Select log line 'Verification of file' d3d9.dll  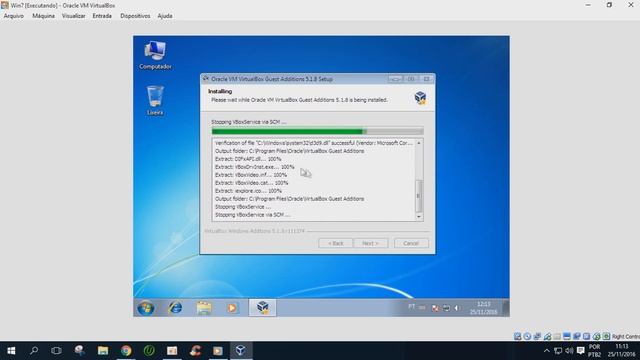tap(314, 143)
